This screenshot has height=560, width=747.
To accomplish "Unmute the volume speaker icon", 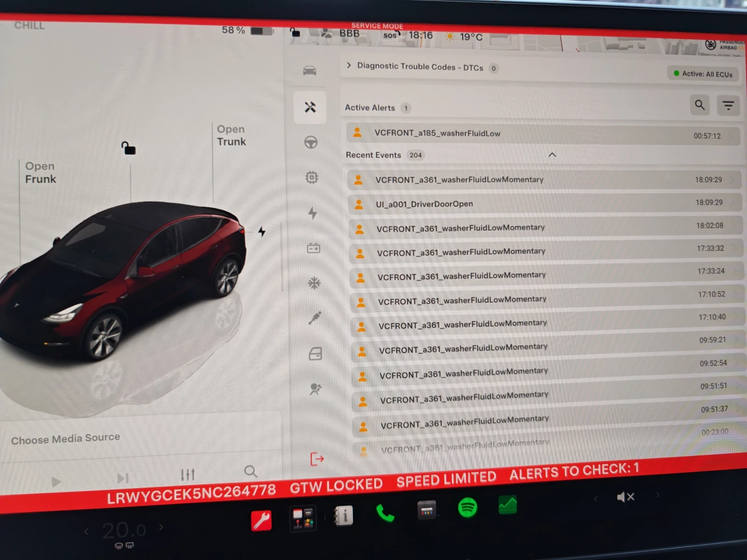I will pyautogui.click(x=626, y=497).
